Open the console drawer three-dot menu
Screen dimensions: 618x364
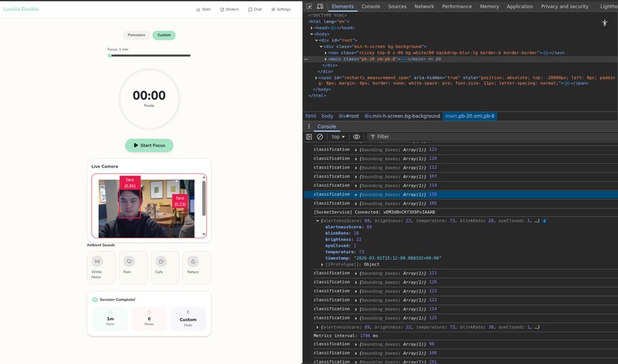click(309, 126)
